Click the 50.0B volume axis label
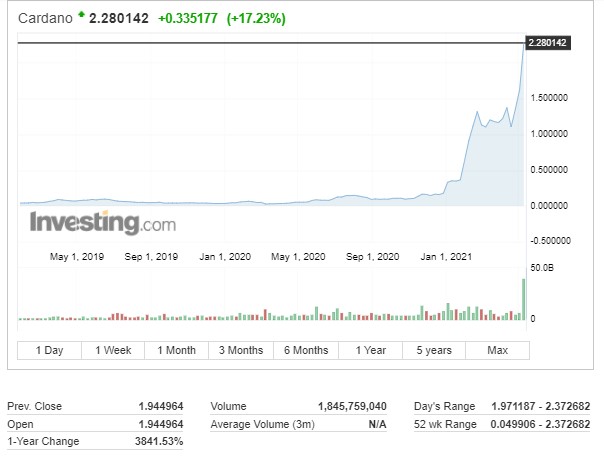 point(542,268)
